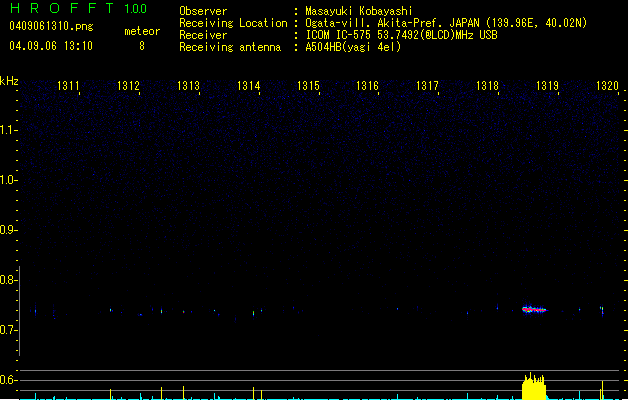The image size is (629, 400).
Task: Click the 1317 time axis marker
Action: (427, 86)
